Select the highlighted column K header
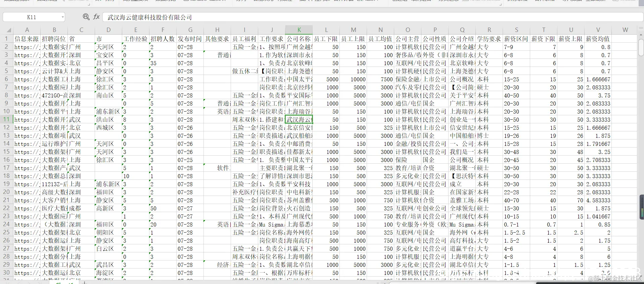The image size is (644, 284). 299,30
